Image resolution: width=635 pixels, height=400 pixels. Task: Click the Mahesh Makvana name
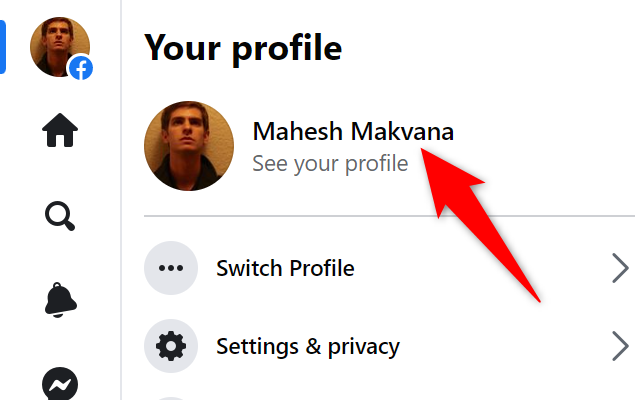coord(353,131)
